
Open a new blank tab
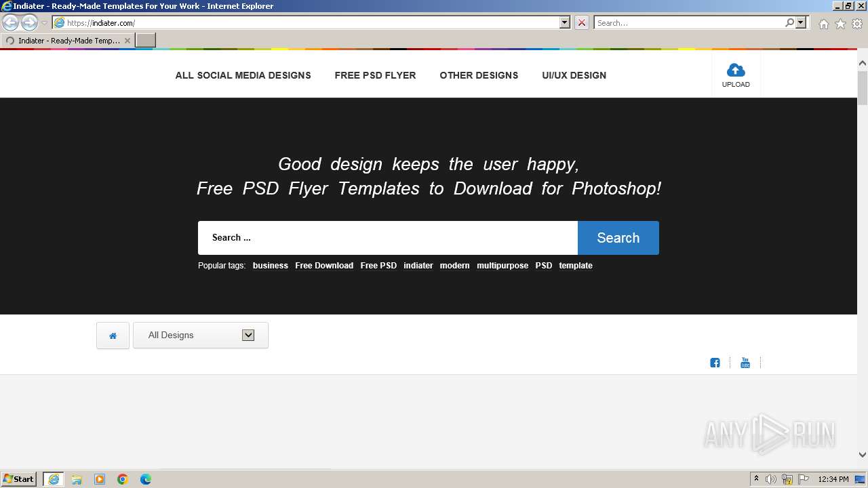(146, 40)
